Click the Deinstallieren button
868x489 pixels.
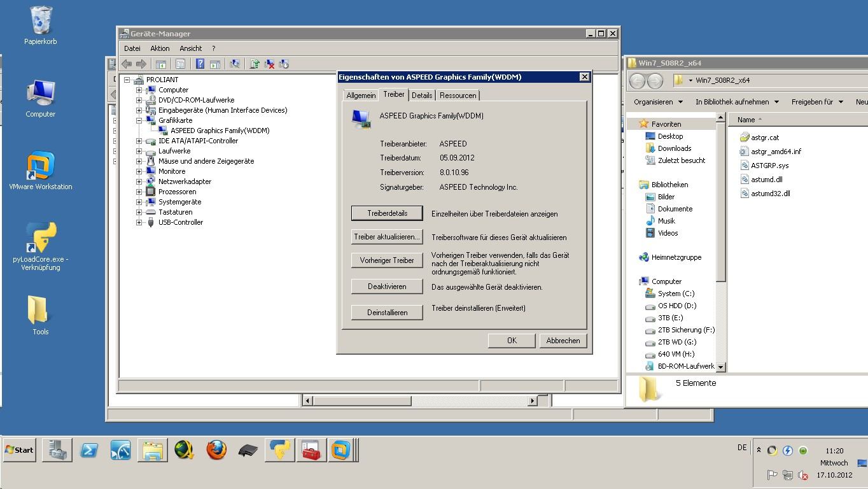[x=387, y=313]
